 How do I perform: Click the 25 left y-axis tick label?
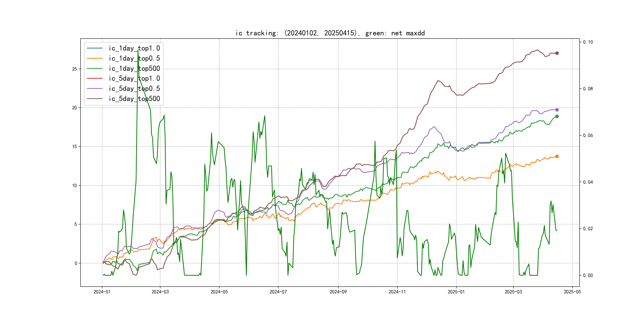[75, 69]
